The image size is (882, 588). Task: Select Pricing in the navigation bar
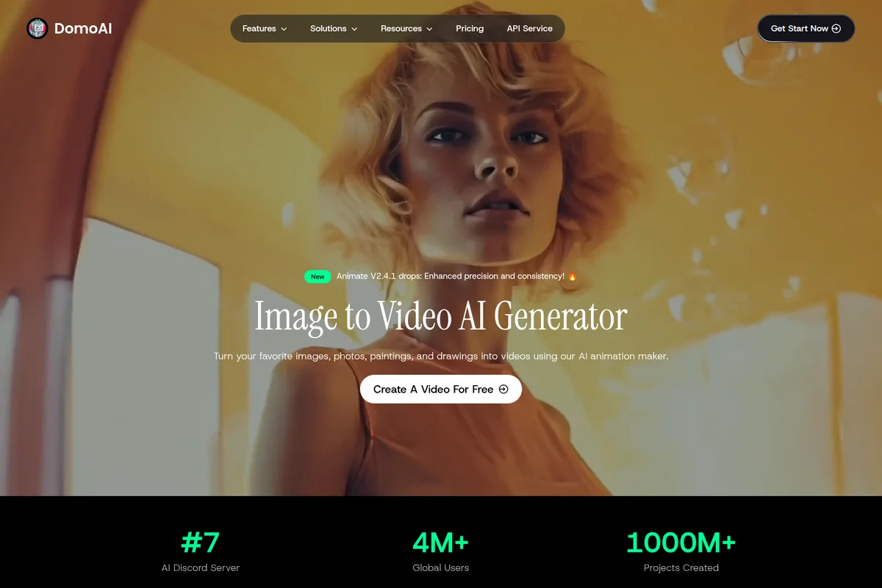click(x=470, y=28)
